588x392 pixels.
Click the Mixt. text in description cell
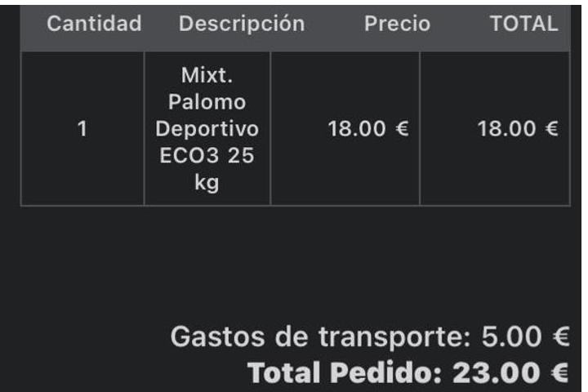(x=207, y=75)
